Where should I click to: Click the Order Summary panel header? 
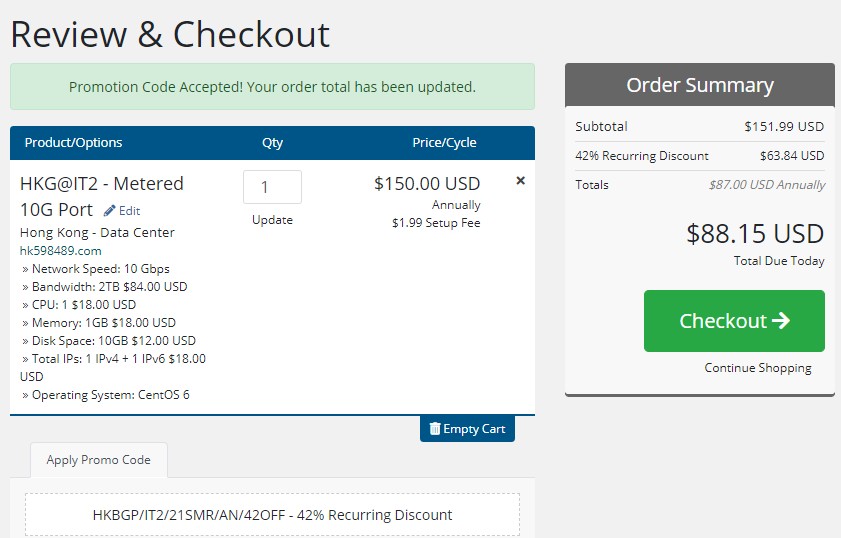(x=699, y=85)
